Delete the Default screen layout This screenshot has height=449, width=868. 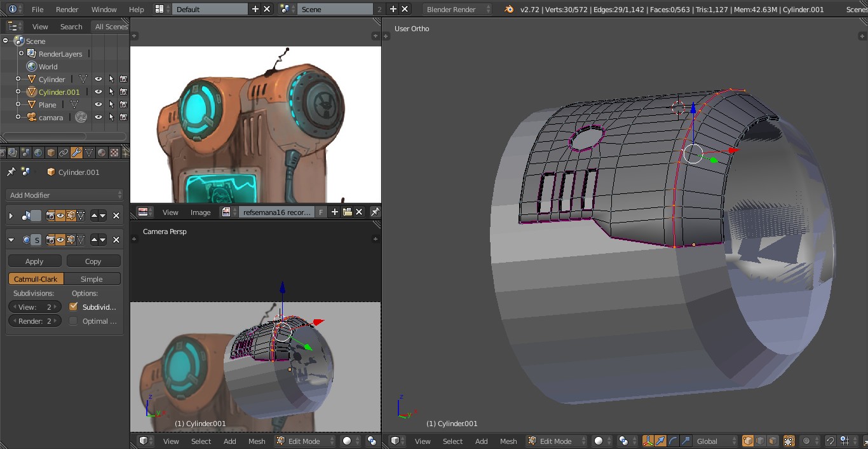point(267,9)
